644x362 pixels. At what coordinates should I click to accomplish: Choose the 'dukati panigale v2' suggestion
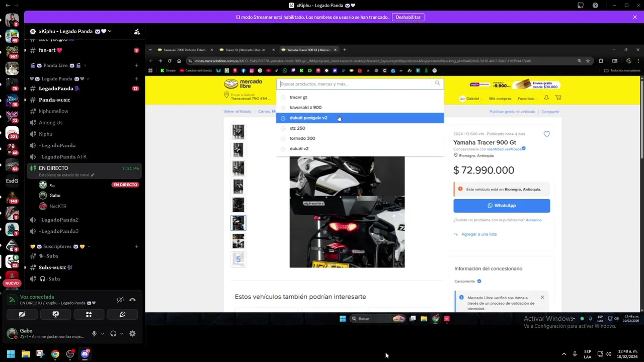[360, 118]
